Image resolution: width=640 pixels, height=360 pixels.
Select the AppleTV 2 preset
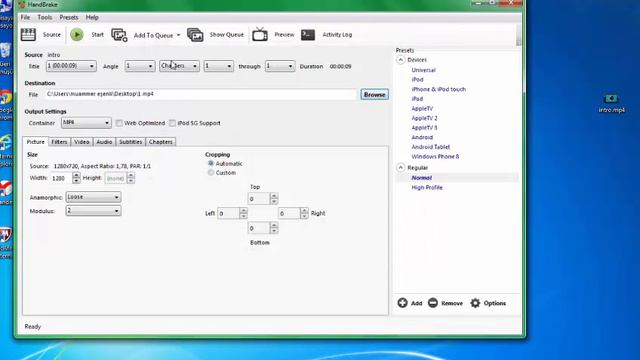(x=424, y=118)
